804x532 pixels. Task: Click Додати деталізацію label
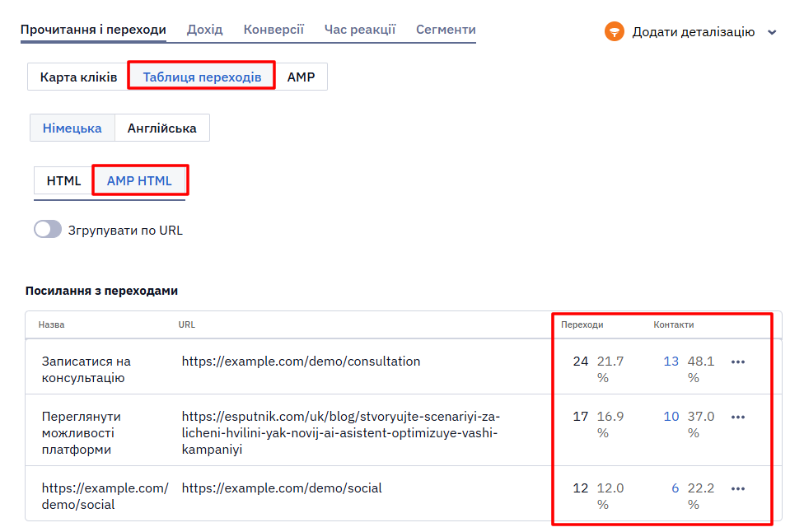click(694, 32)
